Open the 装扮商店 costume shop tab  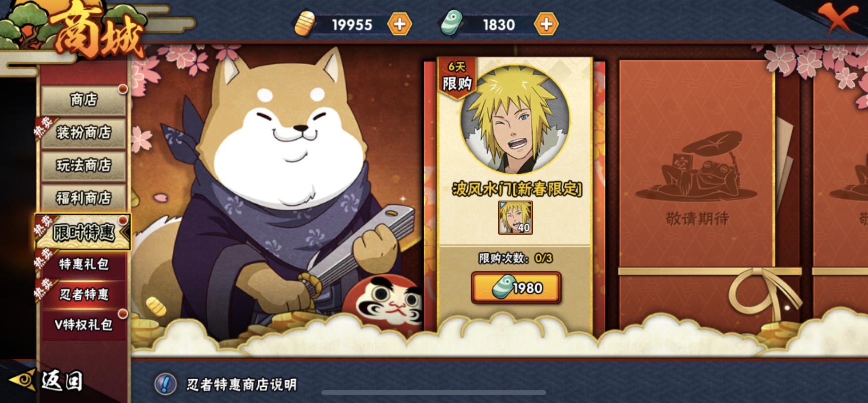84,133
